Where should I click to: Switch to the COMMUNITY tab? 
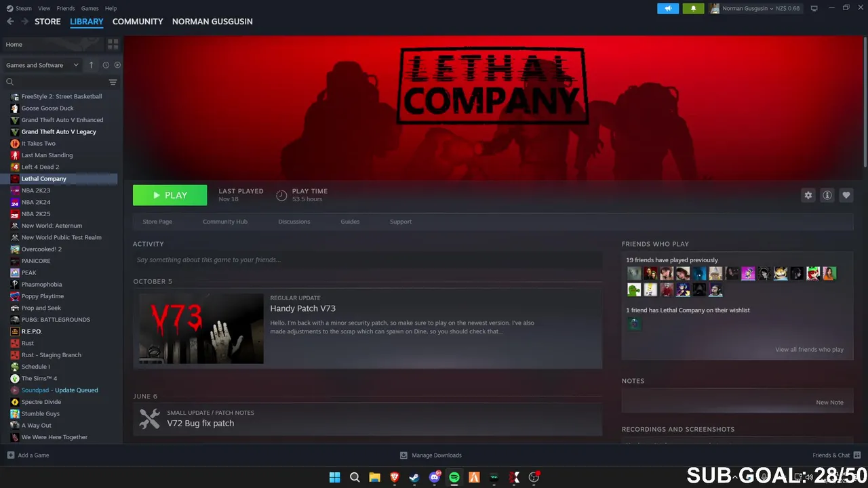click(138, 22)
